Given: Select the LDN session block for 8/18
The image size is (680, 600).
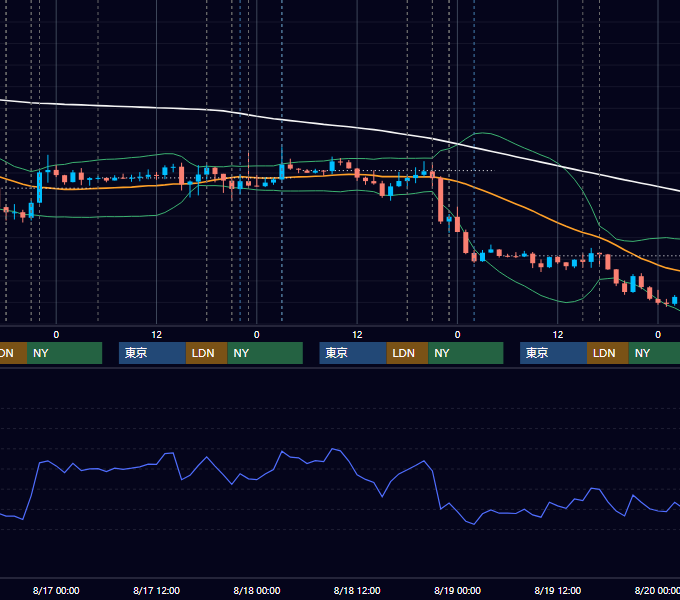Looking at the screenshot, I should tap(407, 353).
